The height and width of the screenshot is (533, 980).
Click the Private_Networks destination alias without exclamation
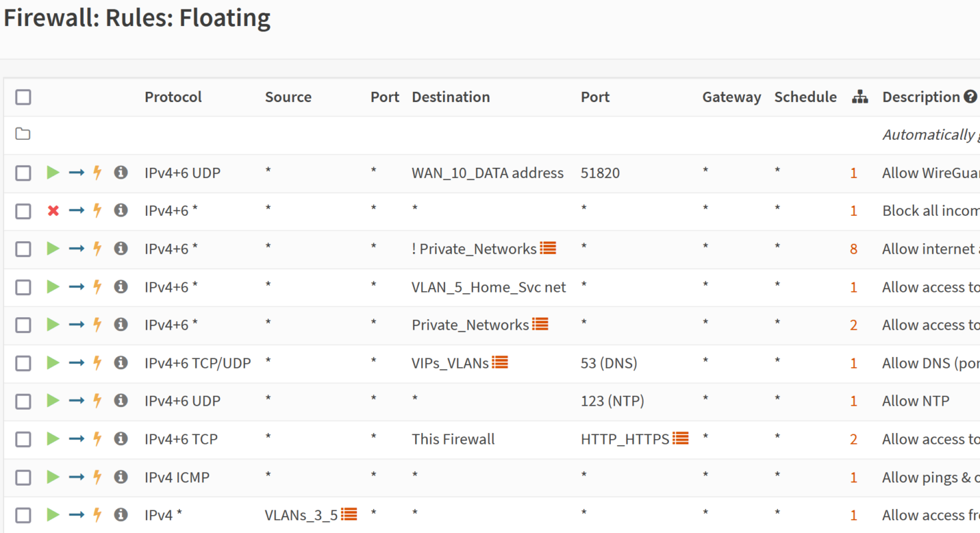(470, 325)
